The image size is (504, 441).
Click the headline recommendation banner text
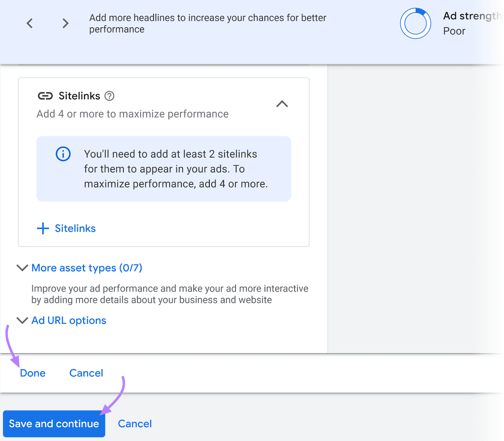[x=208, y=23]
